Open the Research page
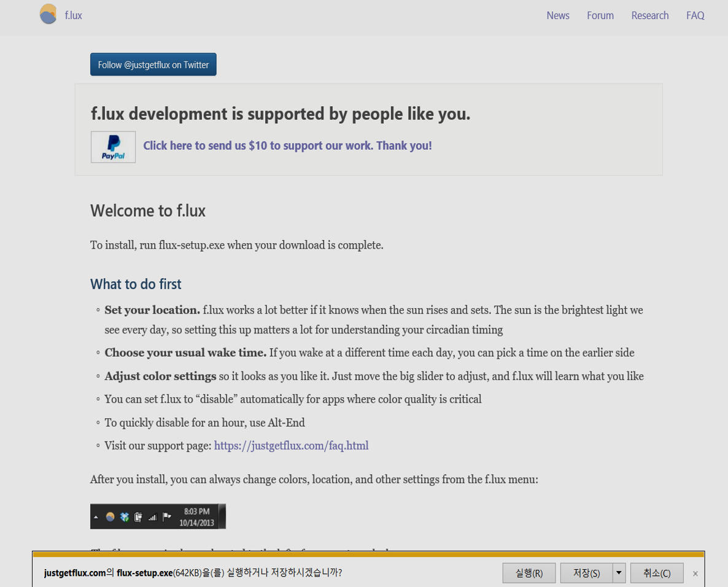This screenshot has height=587, width=728. (649, 15)
